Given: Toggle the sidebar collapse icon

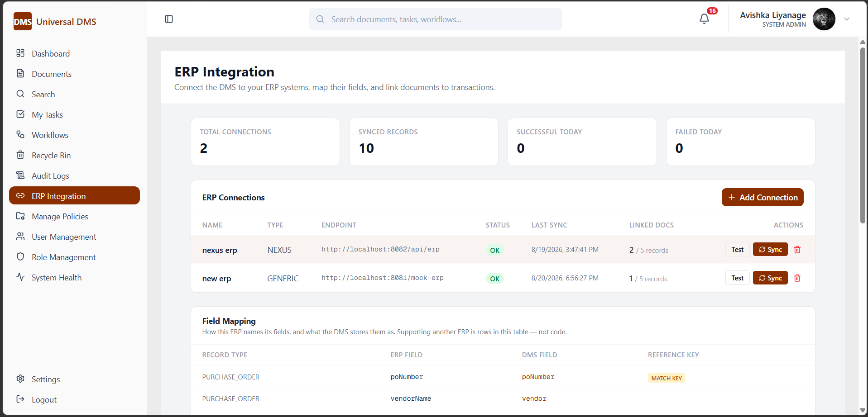Looking at the screenshot, I should coord(169,19).
